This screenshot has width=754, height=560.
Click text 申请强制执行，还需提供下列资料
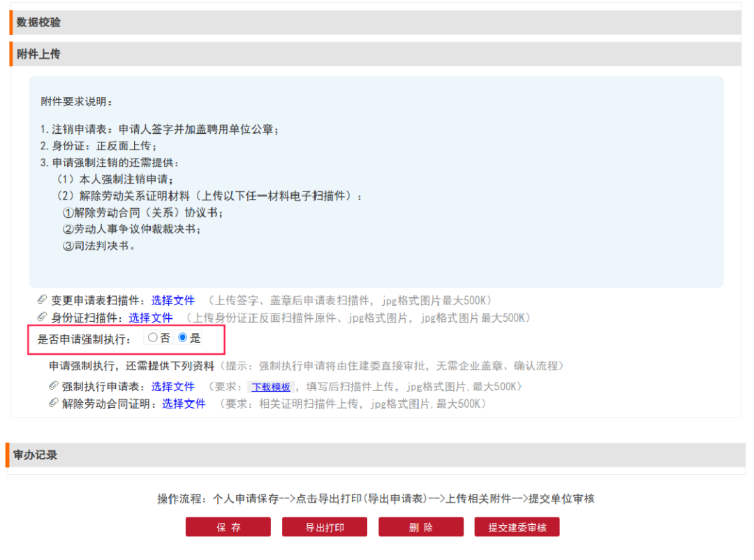pyautogui.click(x=131, y=366)
